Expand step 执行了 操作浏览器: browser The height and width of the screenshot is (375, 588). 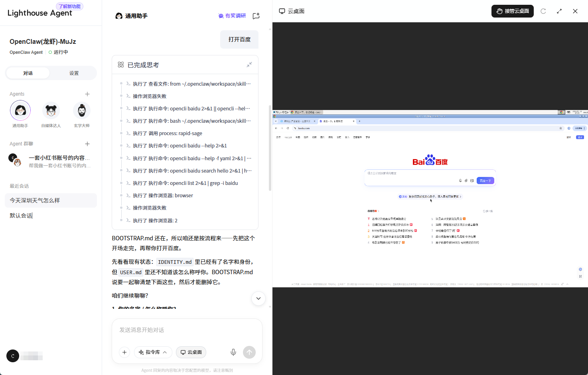click(x=163, y=196)
